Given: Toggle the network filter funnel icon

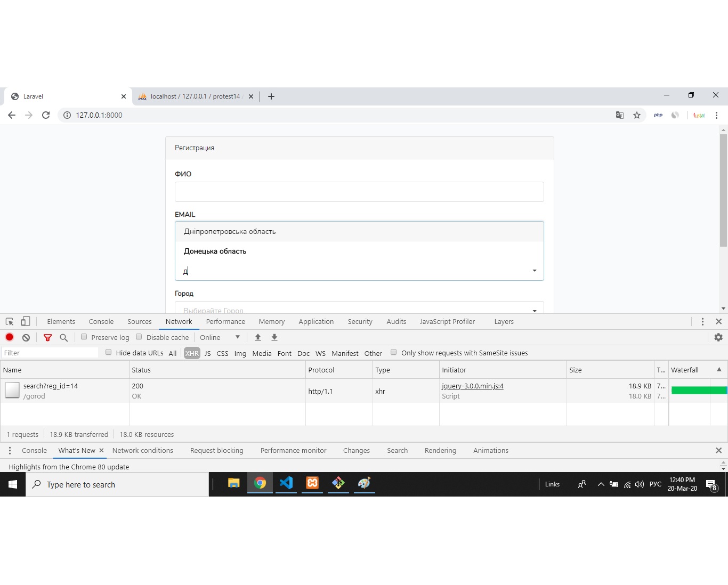Looking at the screenshot, I should tap(47, 337).
